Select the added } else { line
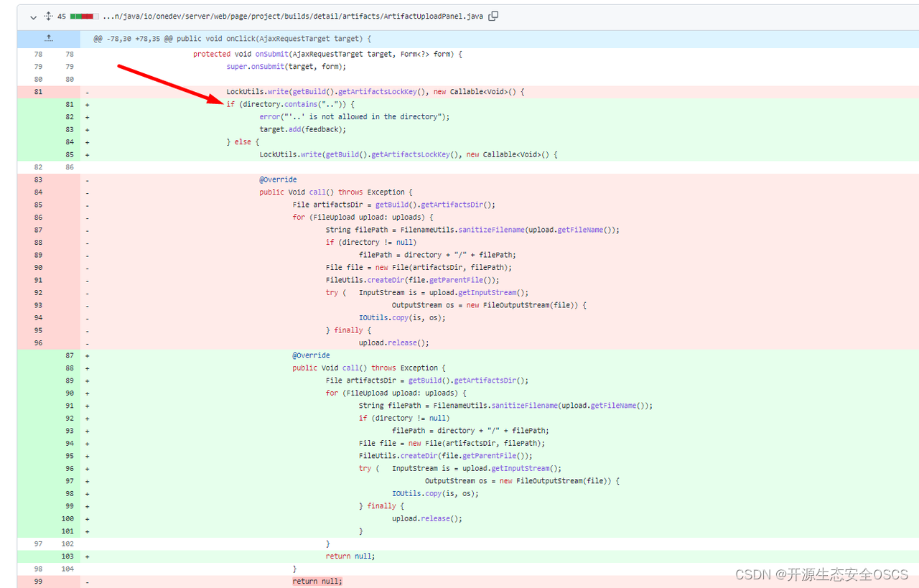 click(x=243, y=142)
